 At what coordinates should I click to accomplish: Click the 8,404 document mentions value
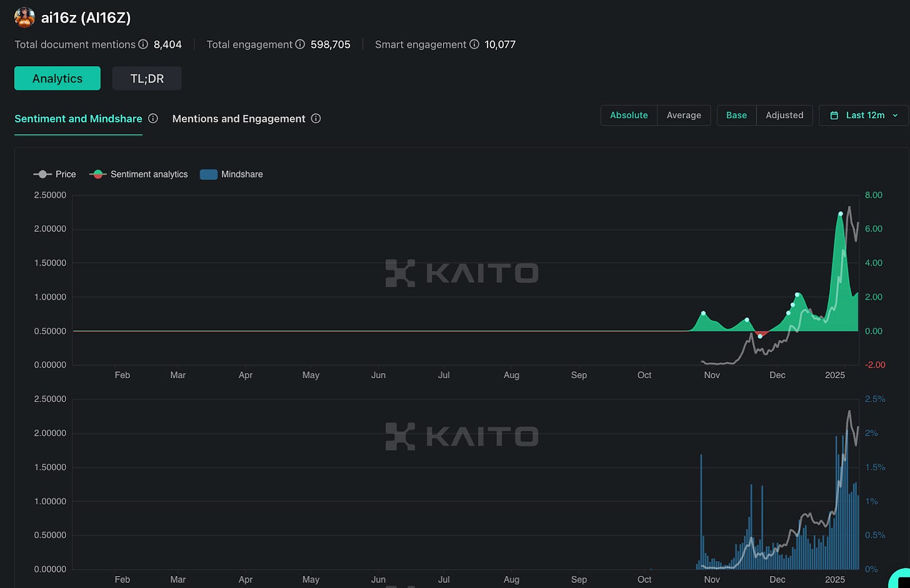(x=167, y=44)
